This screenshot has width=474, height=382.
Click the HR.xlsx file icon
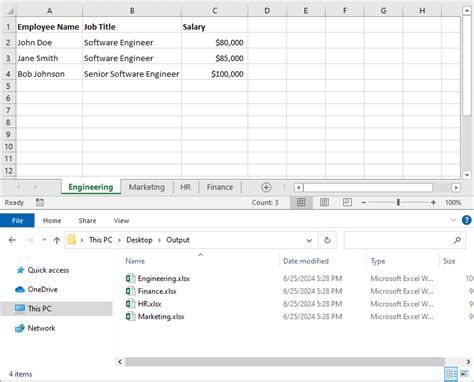pos(130,304)
